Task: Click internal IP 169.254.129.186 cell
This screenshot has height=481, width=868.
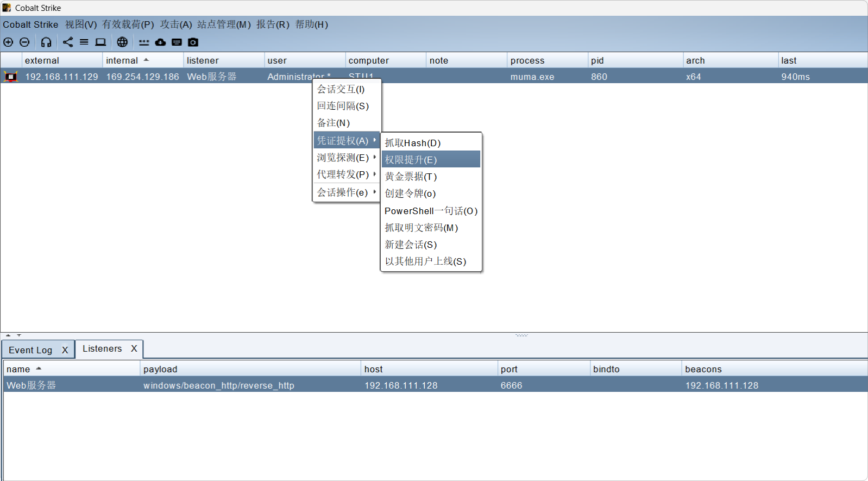Action: point(142,77)
